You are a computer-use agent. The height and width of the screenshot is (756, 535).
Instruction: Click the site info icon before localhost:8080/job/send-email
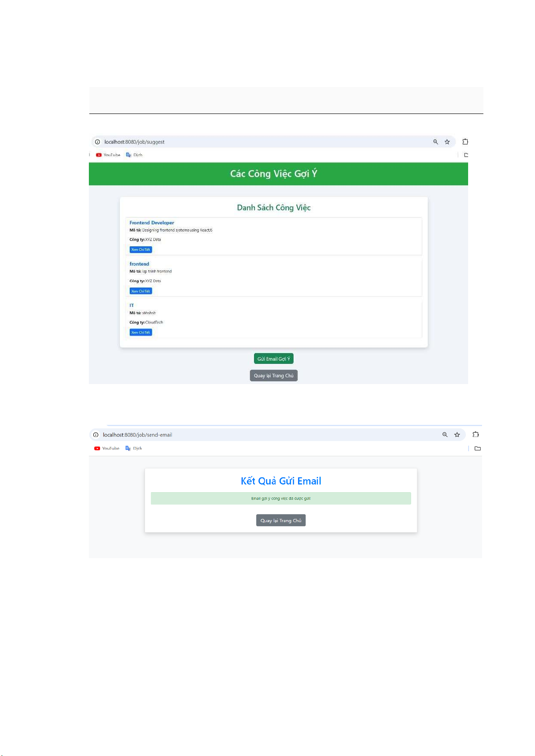(96, 435)
